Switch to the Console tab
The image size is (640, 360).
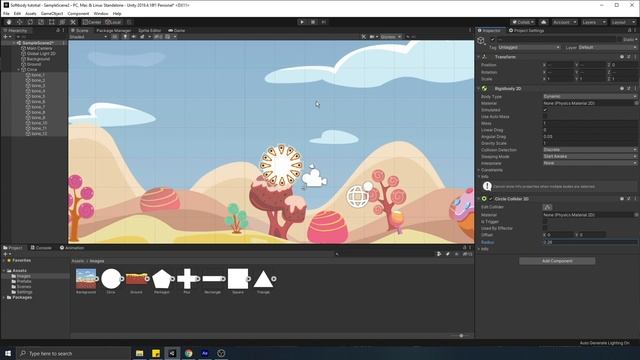pyautogui.click(x=41, y=248)
